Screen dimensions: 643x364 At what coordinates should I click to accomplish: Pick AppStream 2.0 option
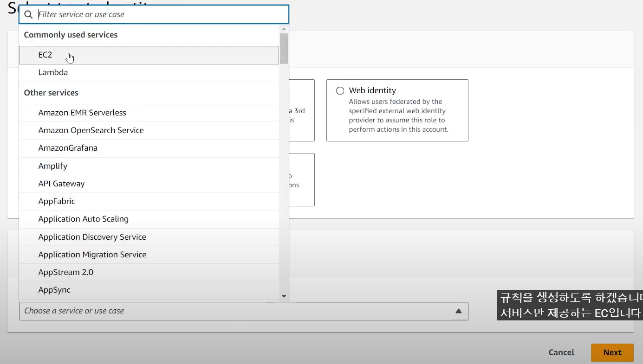tap(149, 272)
